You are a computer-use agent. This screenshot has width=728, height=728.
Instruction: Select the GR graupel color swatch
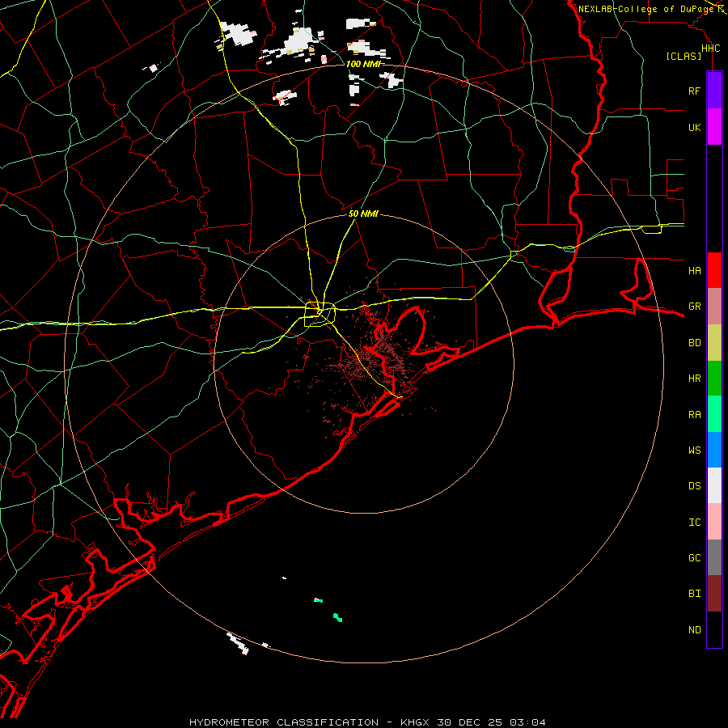coord(714,307)
